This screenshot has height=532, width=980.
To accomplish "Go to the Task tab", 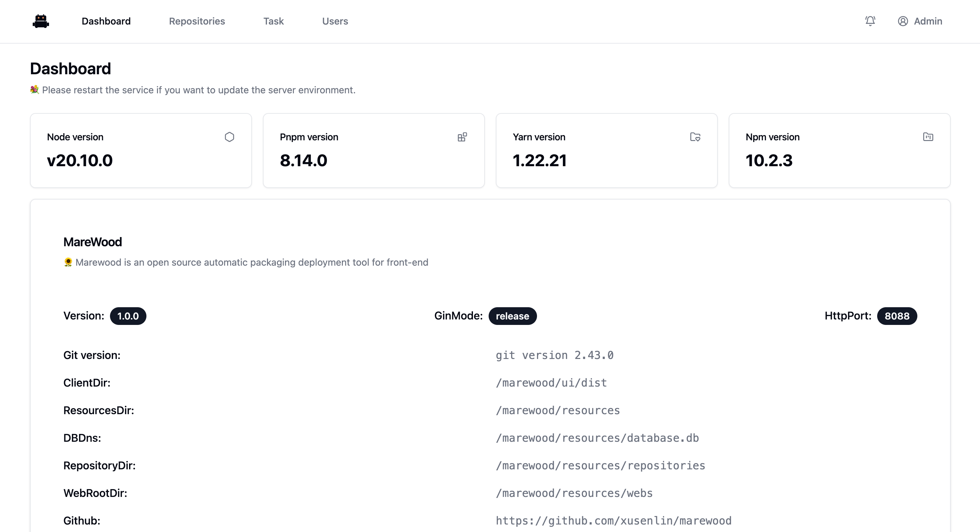I will 273,21.
